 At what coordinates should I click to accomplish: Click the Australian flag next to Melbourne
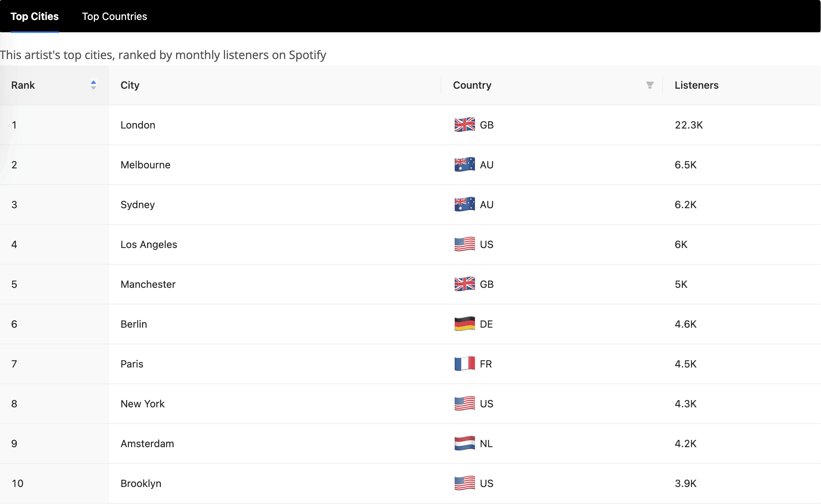[464, 165]
